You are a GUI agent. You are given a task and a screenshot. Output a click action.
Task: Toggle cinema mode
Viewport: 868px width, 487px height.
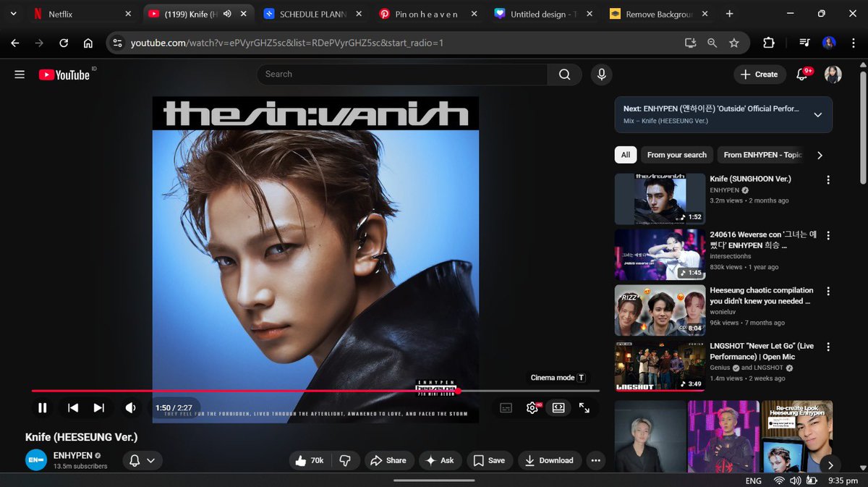point(558,408)
